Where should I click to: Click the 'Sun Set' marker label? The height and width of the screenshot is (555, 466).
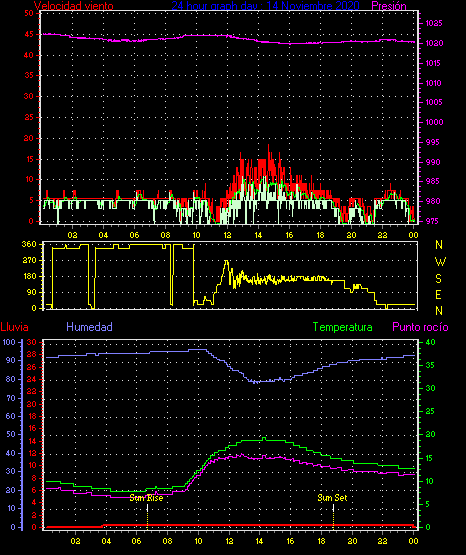[x=332, y=498]
